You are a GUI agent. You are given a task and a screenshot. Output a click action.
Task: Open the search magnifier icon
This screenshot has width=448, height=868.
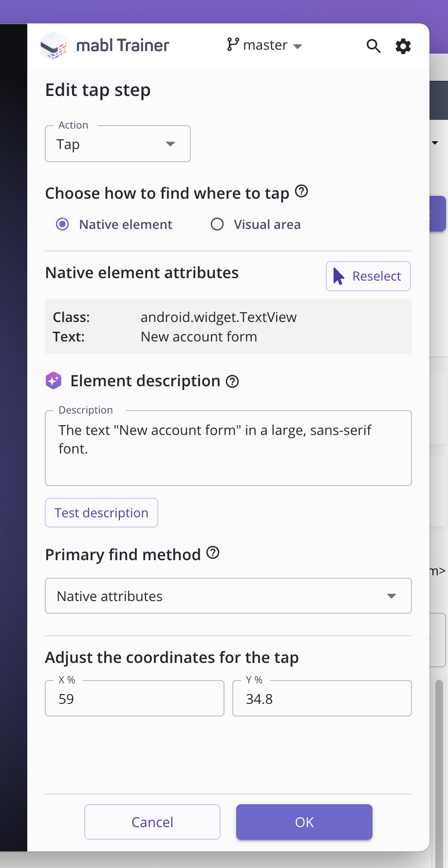coord(373,46)
